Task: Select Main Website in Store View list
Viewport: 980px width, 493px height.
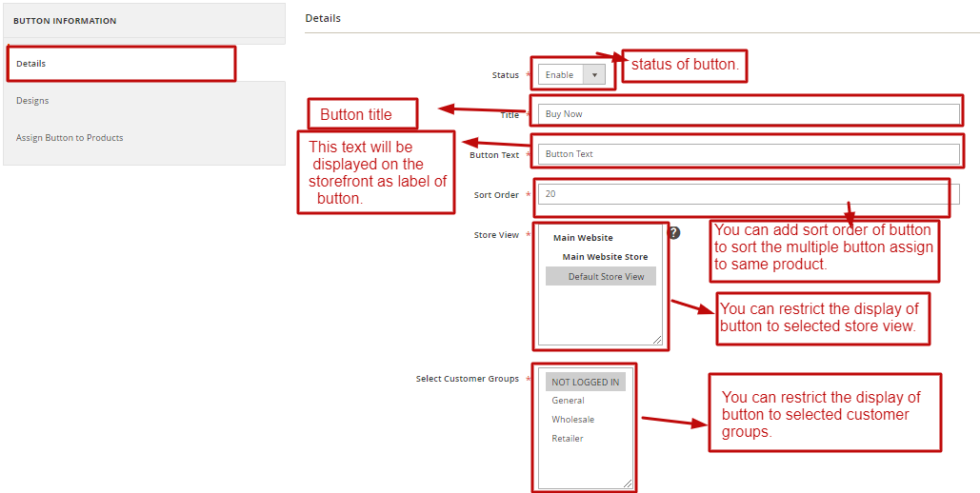Action: tap(583, 238)
